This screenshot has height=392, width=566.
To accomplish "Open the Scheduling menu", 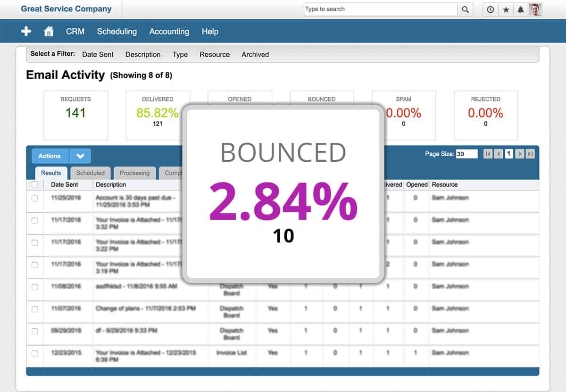I will coord(117,32).
